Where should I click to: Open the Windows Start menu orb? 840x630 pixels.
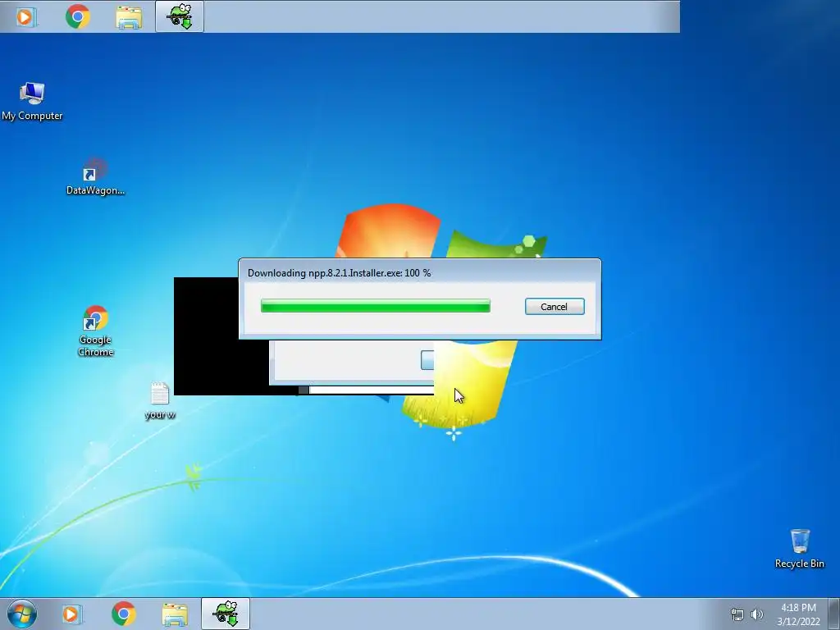22,614
